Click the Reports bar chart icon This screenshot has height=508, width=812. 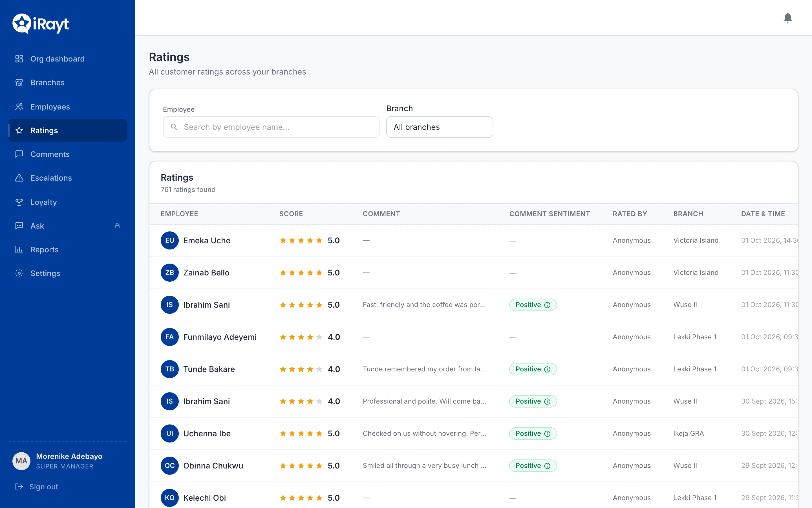click(19, 250)
